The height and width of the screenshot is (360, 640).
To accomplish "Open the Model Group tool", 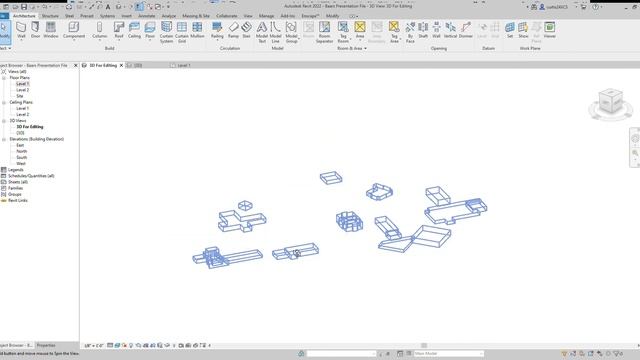I will [291, 32].
